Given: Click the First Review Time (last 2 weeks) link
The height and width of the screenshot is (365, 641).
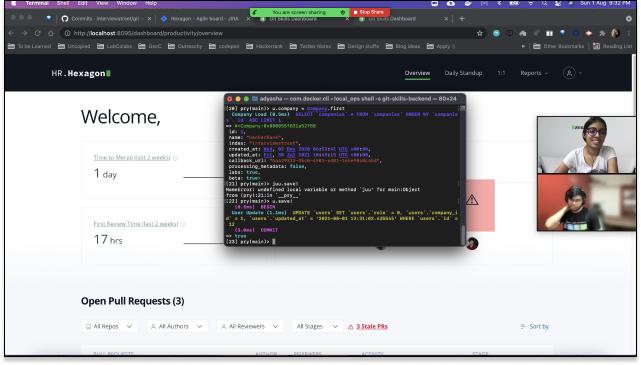Looking at the screenshot, I should point(136,224).
